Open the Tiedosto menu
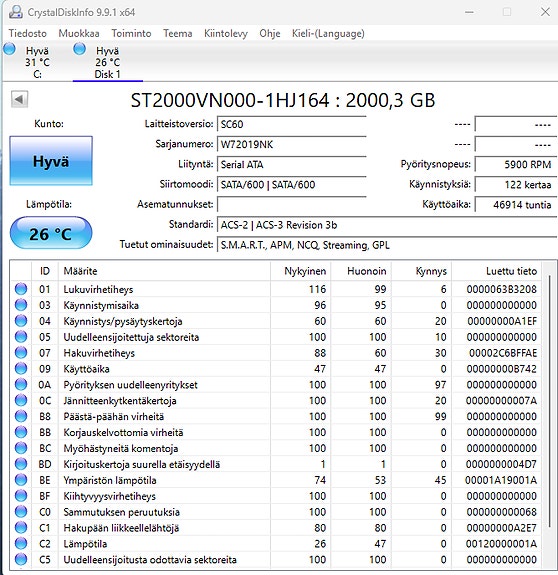Image resolution: width=558 pixels, height=575 pixels. [x=27, y=33]
